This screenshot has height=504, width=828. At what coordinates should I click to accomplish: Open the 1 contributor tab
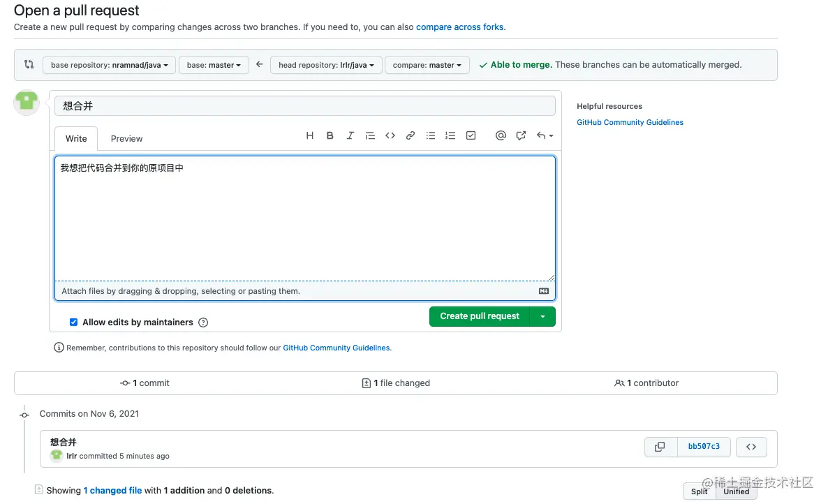[646, 383]
